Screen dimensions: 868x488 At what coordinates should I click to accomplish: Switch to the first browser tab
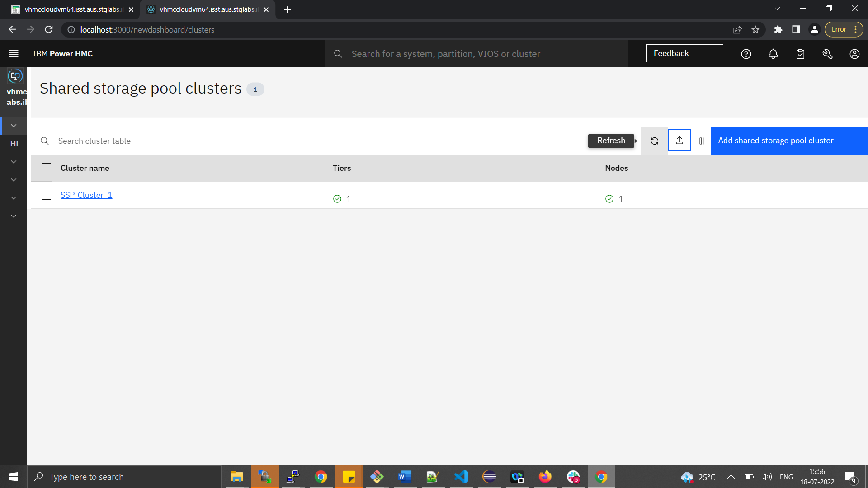tap(72, 9)
